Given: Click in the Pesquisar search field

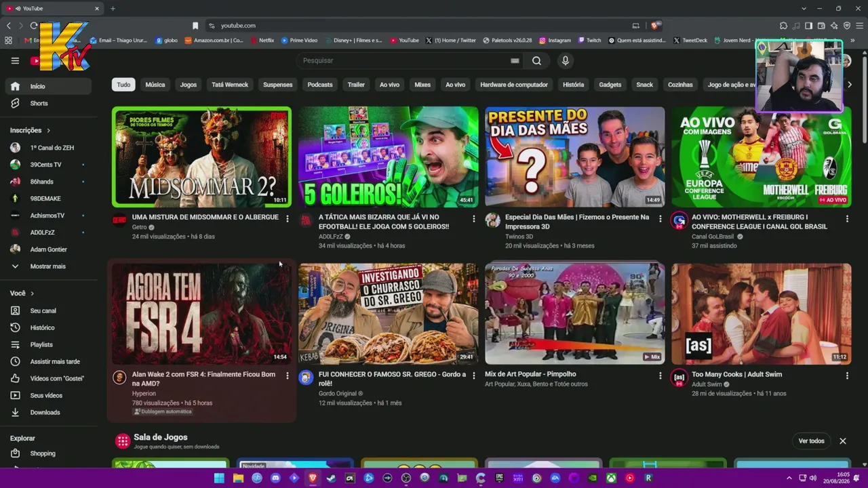Looking at the screenshot, I should (x=404, y=60).
